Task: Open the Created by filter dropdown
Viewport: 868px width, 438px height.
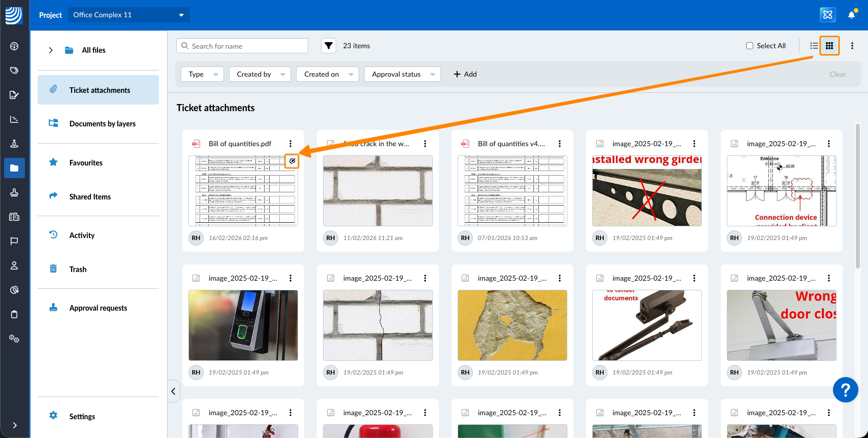Action: tap(260, 74)
